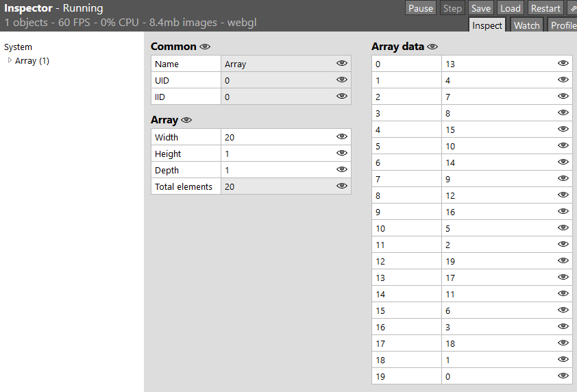Toggle watch on the Width property
Image resolution: width=577 pixels, height=392 pixels.
click(x=342, y=137)
